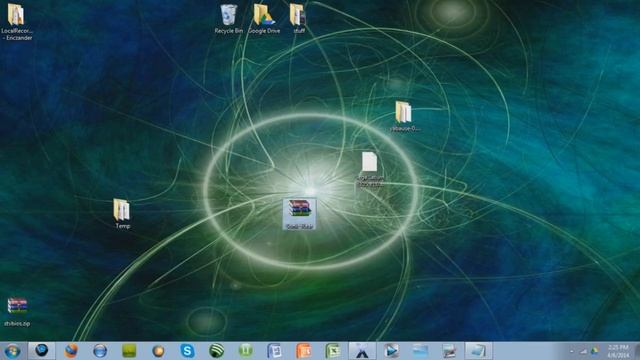The height and width of the screenshot is (360, 640).
Task: Open the orange round media player taskbar icon
Action: [158, 351]
